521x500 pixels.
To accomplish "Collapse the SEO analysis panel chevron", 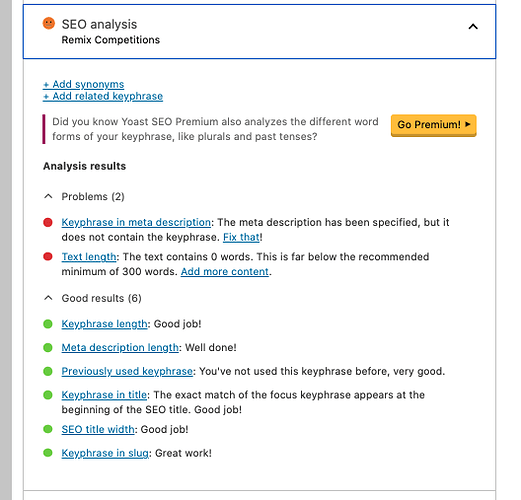I will pyautogui.click(x=473, y=27).
